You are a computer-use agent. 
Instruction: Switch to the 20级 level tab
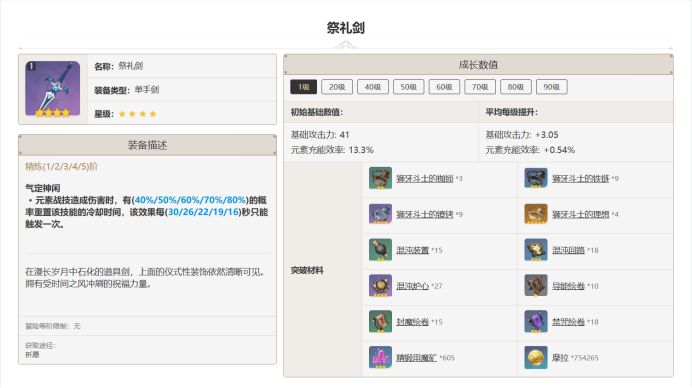pos(337,87)
